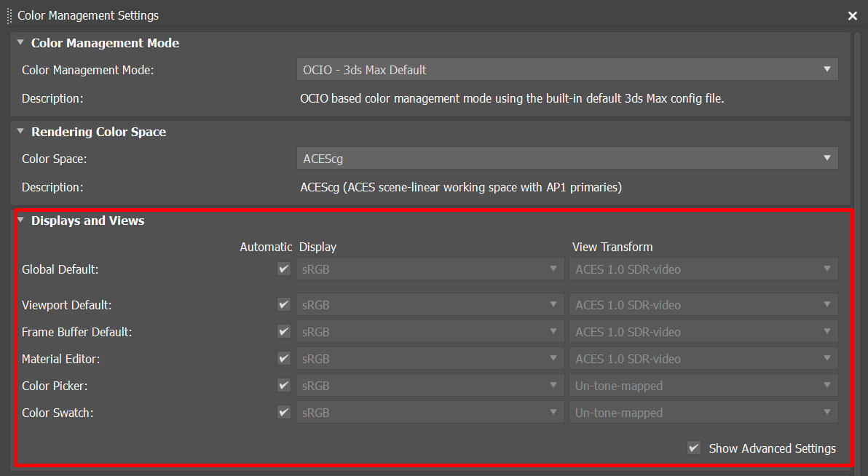
Task: Open the Color Picker View Transform dropdown
Action: coord(703,386)
